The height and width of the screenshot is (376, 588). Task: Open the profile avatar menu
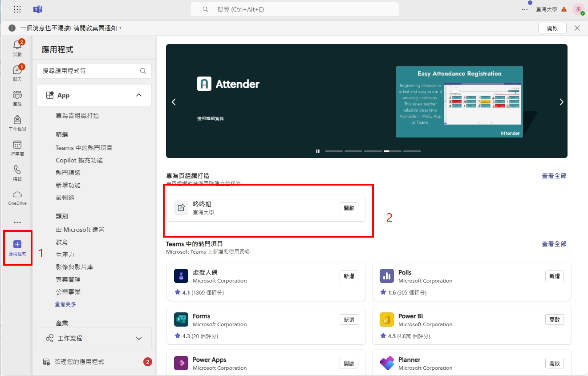[x=579, y=9]
